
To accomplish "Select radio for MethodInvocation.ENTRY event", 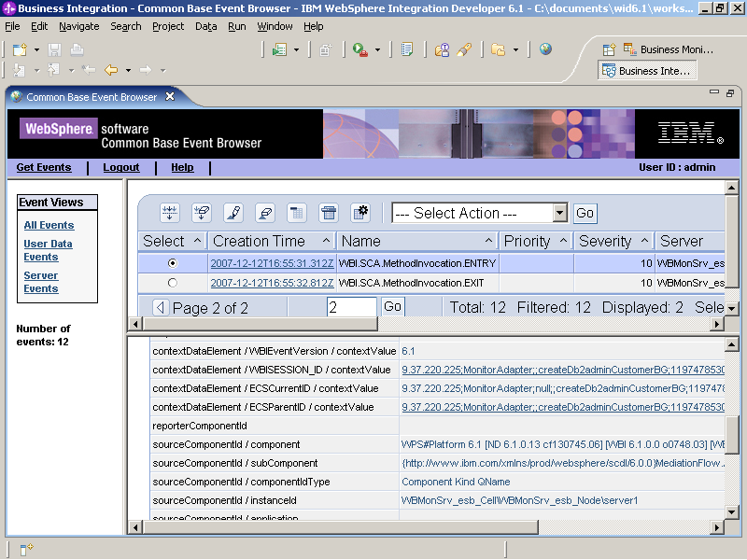I will pos(173,263).
